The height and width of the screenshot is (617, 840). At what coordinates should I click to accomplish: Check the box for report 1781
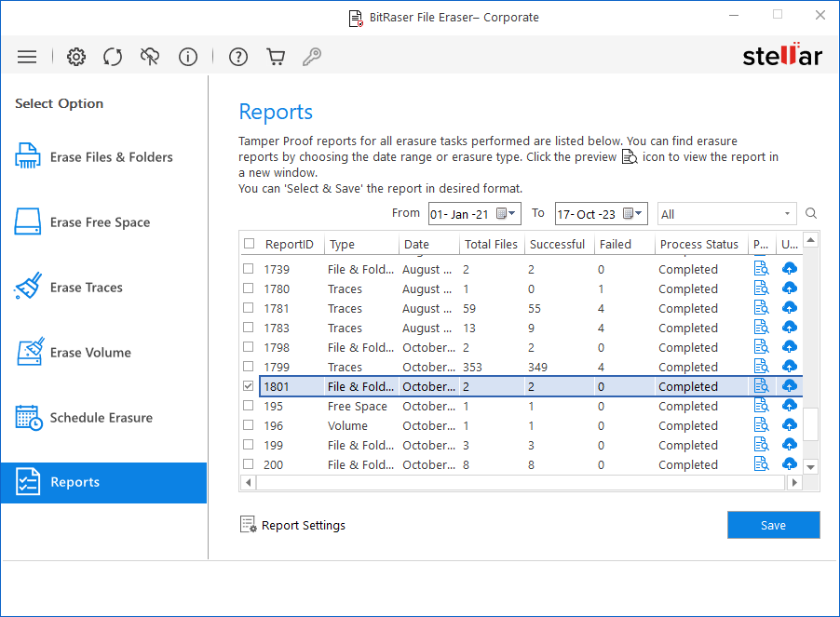(x=248, y=308)
